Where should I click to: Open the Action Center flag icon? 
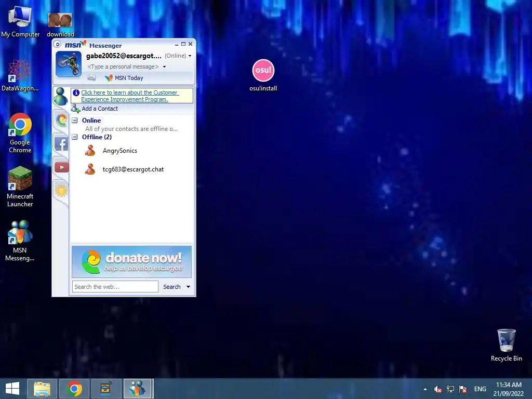coord(463,389)
